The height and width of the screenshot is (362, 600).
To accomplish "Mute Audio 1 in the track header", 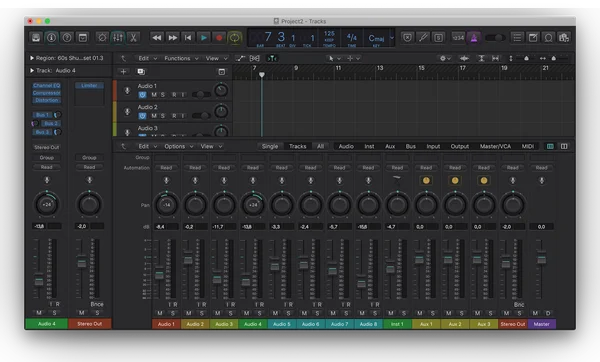I will coord(154,95).
